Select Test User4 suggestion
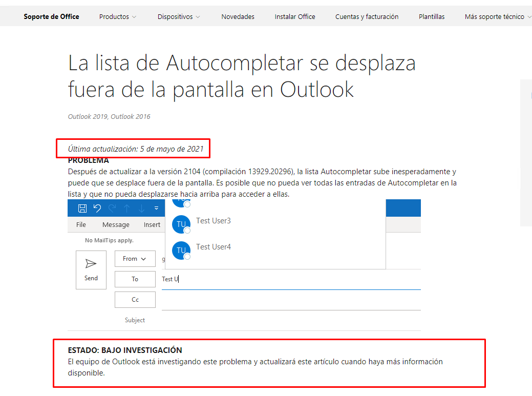This screenshot has height=396, width=532. pos(275,251)
